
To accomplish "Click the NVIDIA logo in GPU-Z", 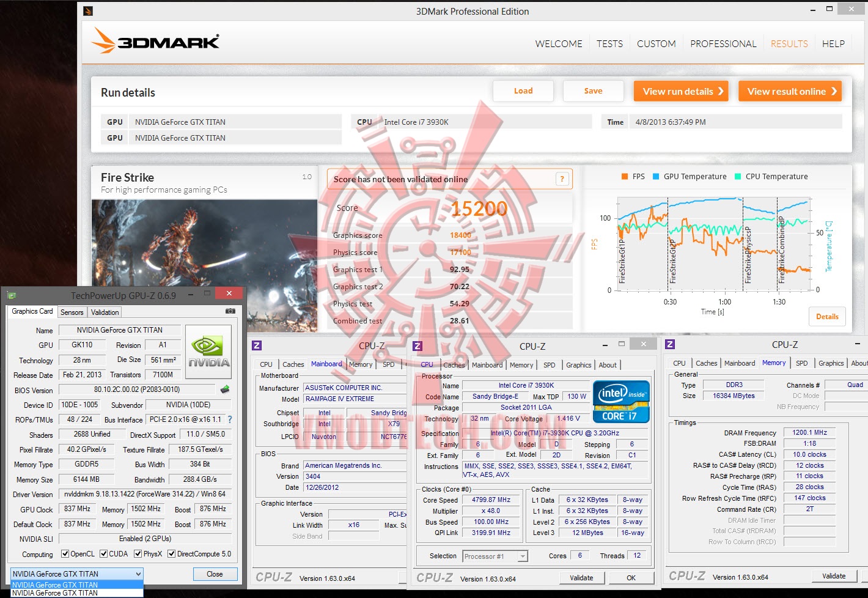I will click(x=208, y=352).
